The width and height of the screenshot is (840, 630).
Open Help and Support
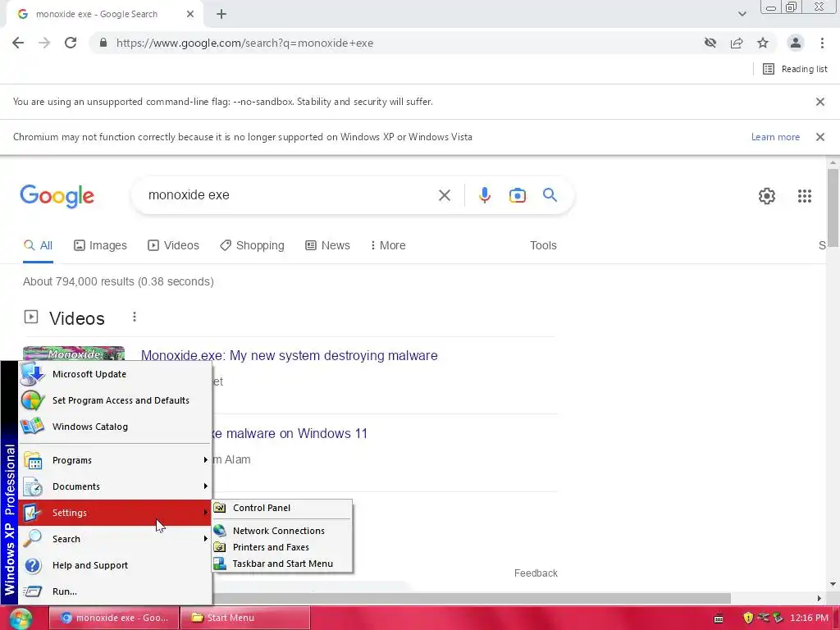coord(115,565)
